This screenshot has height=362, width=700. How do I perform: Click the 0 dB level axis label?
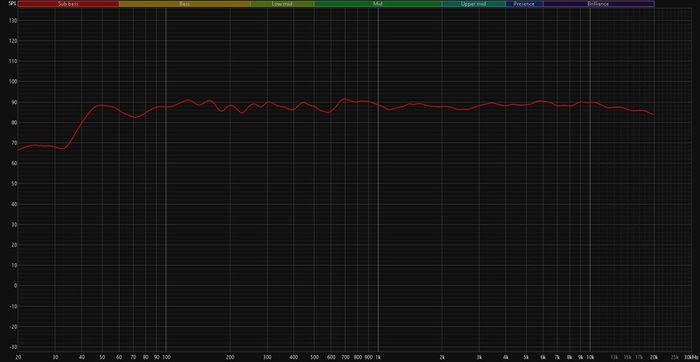tap(15, 286)
